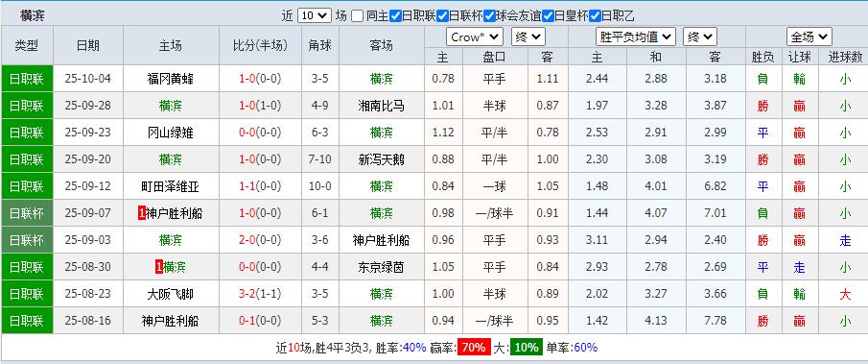Open the recent matches count dropdown showing 10

point(314,15)
